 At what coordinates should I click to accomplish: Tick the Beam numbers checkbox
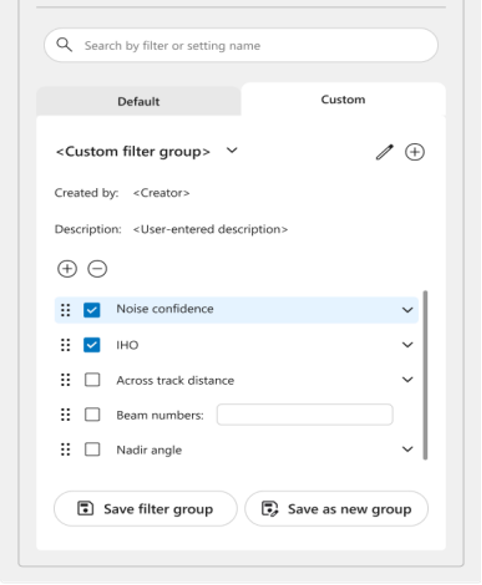pos(92,414)
